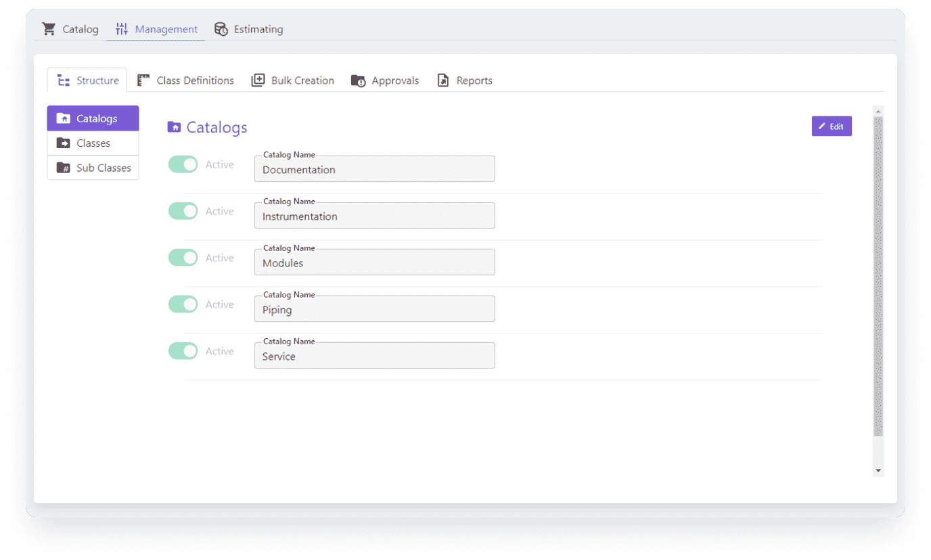
Task: Click the folder icon beside Catalogs heading
Action: point(174,127)
